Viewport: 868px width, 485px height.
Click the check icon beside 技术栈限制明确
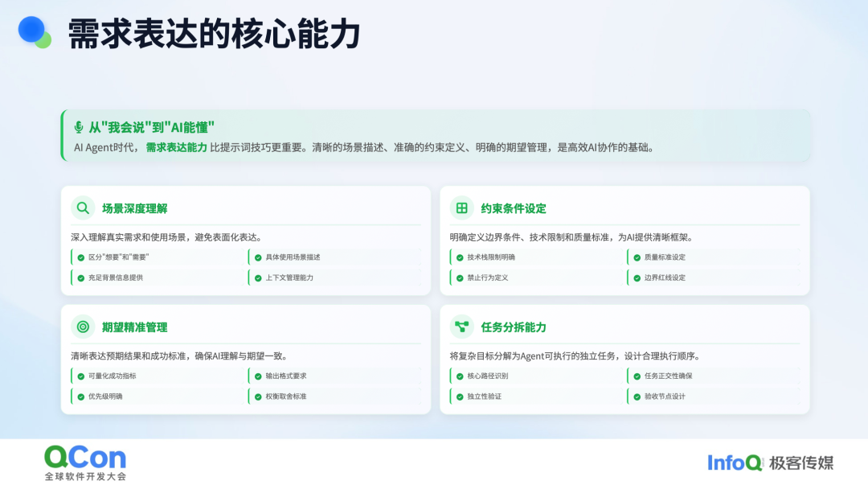point(460,257)
